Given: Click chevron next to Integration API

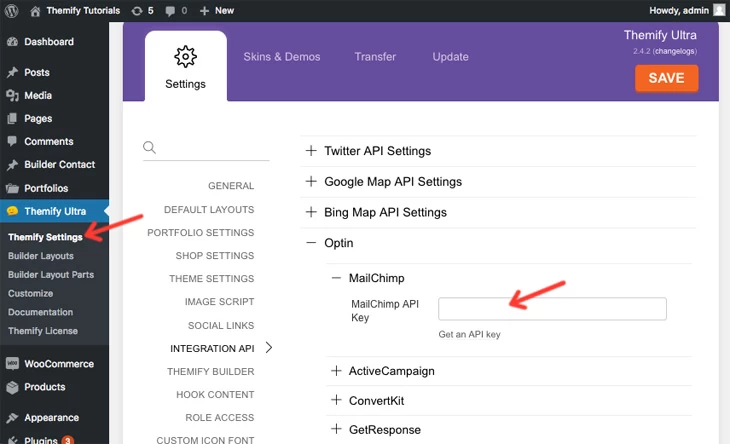Looking at the screenshot, I should coord(269,348).
